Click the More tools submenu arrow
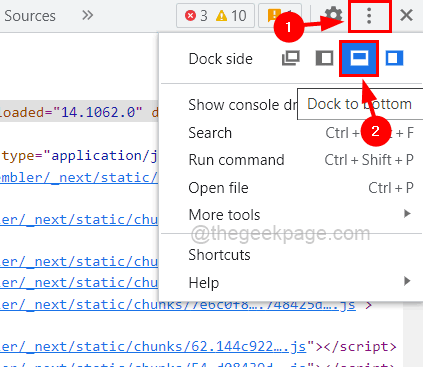Image resolution: width=423 pixels, height=367 pixels. [407, 214]
